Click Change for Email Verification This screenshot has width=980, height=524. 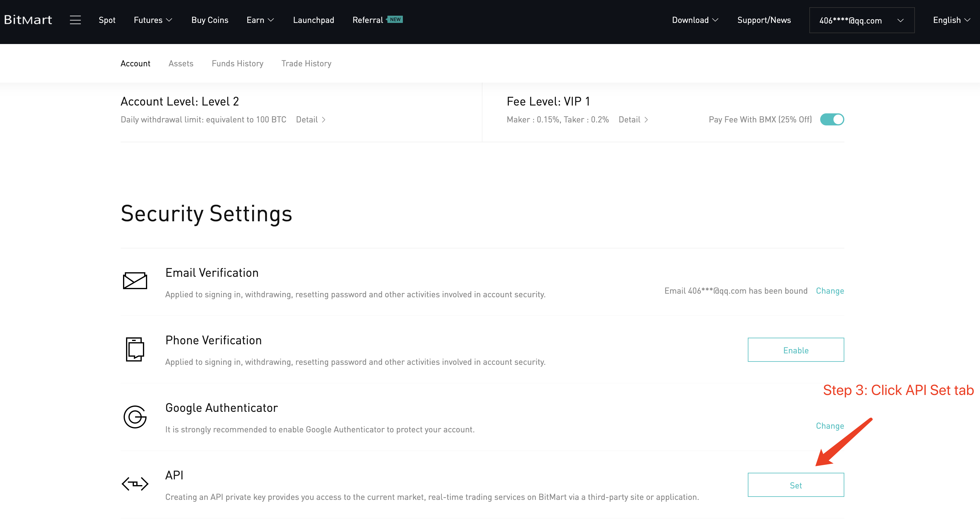coord(830,291)
